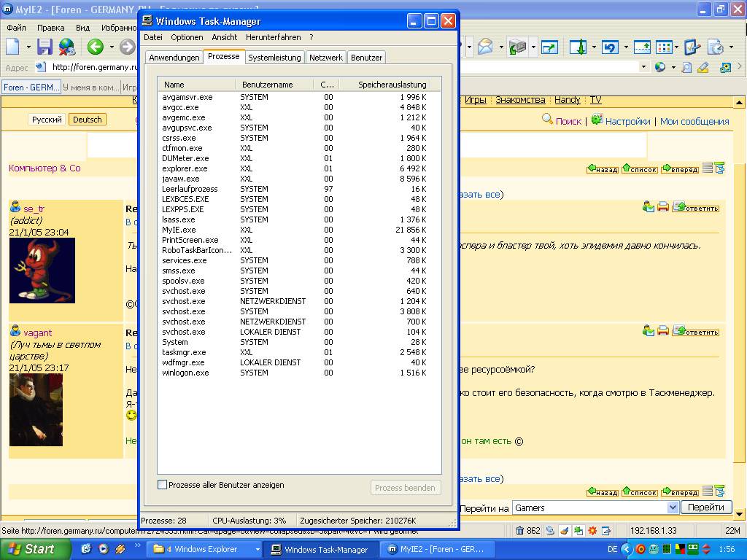This screenshot has height=560, width=747.
Task: Open vagant's user profile link
Action: 38,332
